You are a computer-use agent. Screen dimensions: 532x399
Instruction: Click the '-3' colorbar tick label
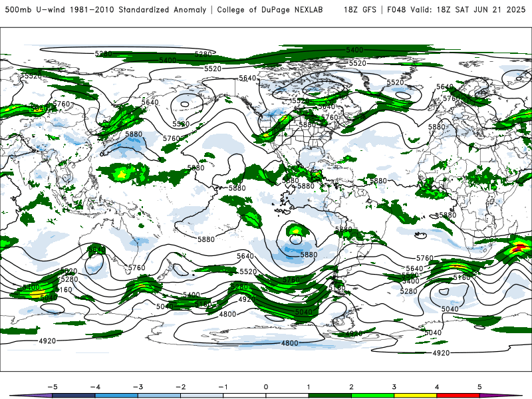(x=138, y=387)
